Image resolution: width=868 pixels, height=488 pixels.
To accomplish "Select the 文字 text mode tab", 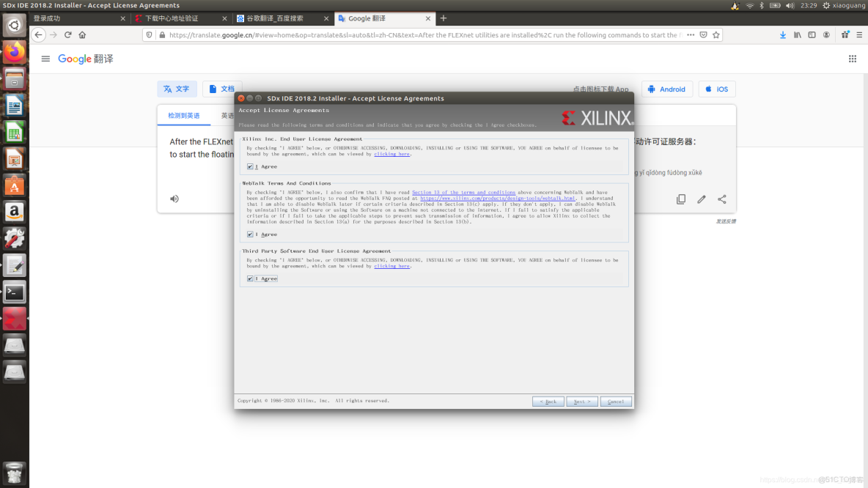I will [177, 89].
